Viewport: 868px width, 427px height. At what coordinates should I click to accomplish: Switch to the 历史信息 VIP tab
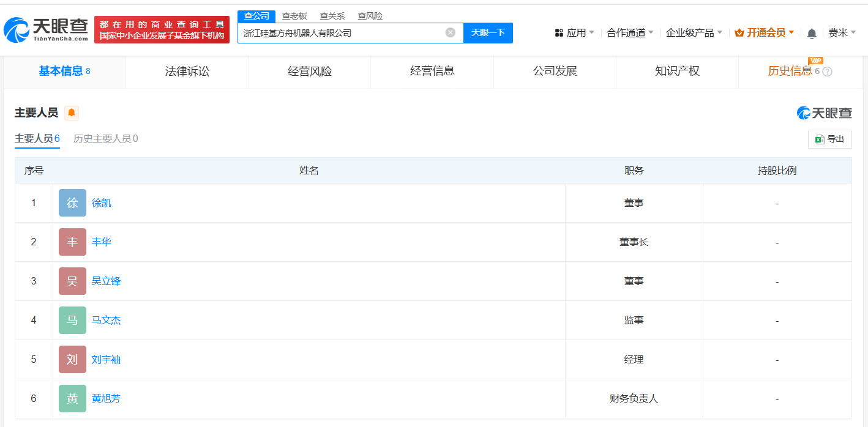click(799, 72)
